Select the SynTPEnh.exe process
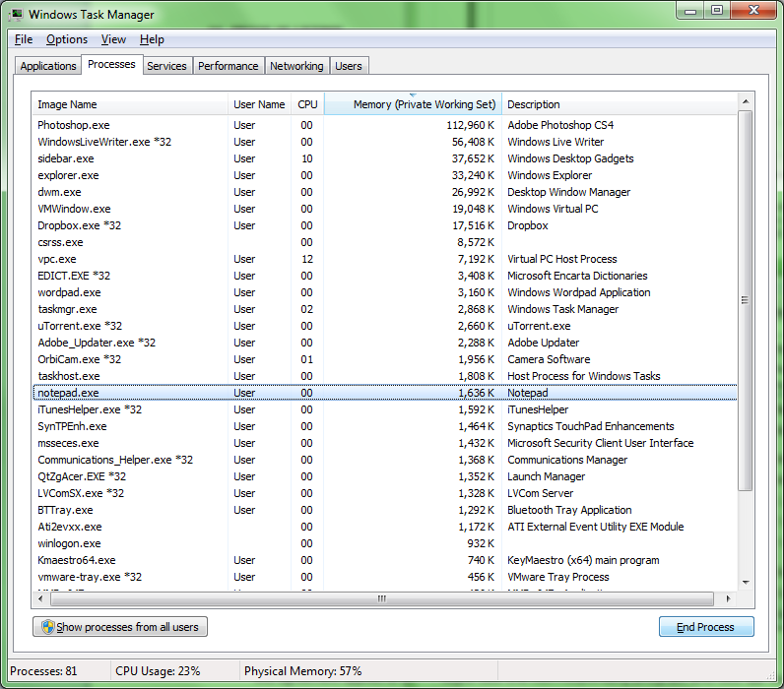 (384, 426)
